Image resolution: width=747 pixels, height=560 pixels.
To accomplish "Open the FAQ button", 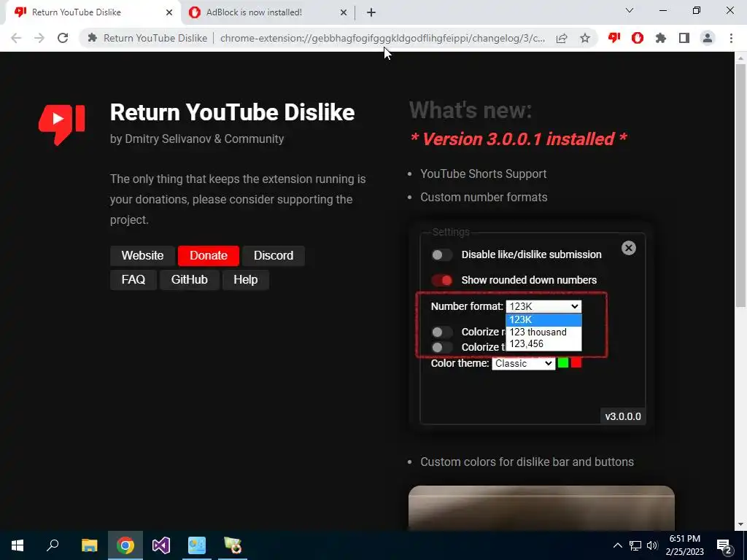I will click(133, 279).
